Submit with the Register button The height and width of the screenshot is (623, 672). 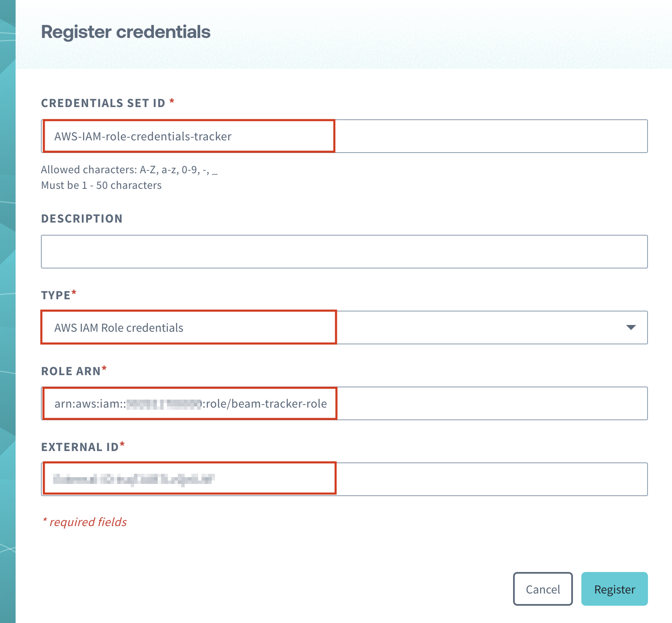614,589
